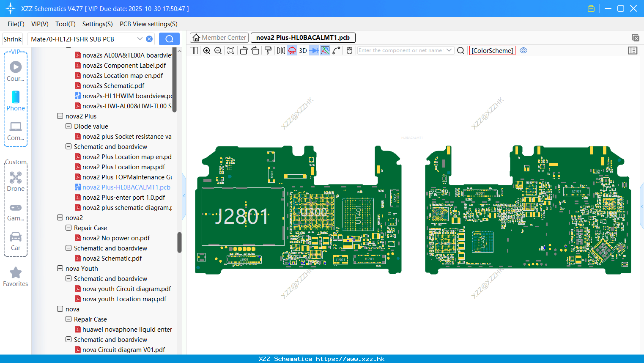Screen dimensions: 644x363
Task: Open the VIP(V) menu
Action: tap(40, 24)
